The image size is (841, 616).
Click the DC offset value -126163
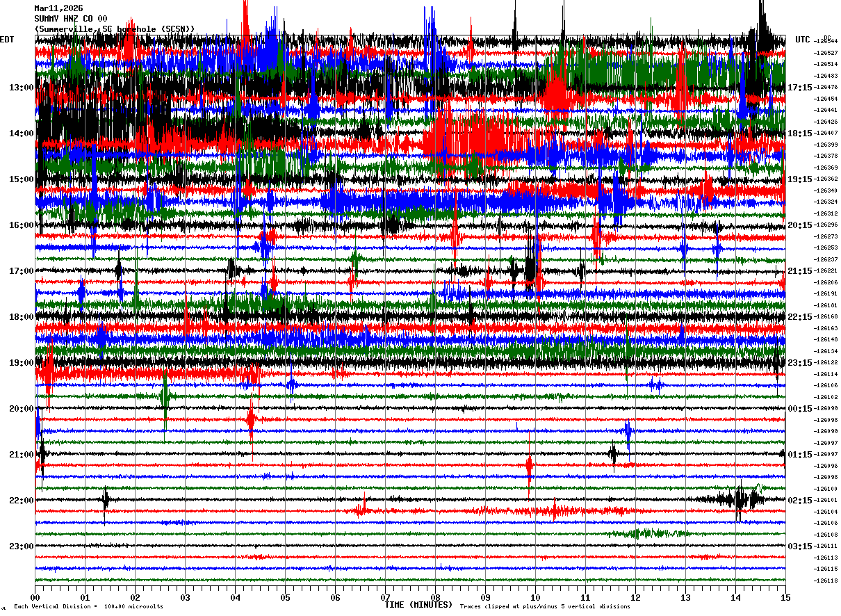pos(826,328)
